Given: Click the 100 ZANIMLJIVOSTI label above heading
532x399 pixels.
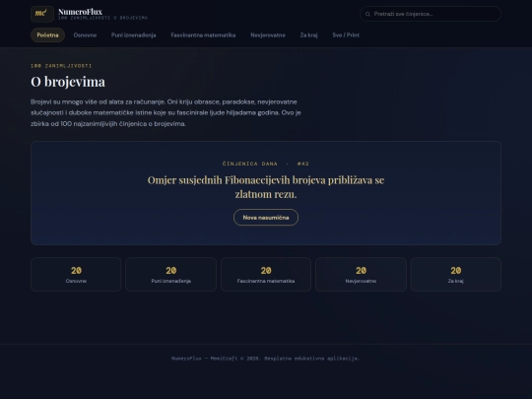Looking at the screenshot, I should (61, 66).
